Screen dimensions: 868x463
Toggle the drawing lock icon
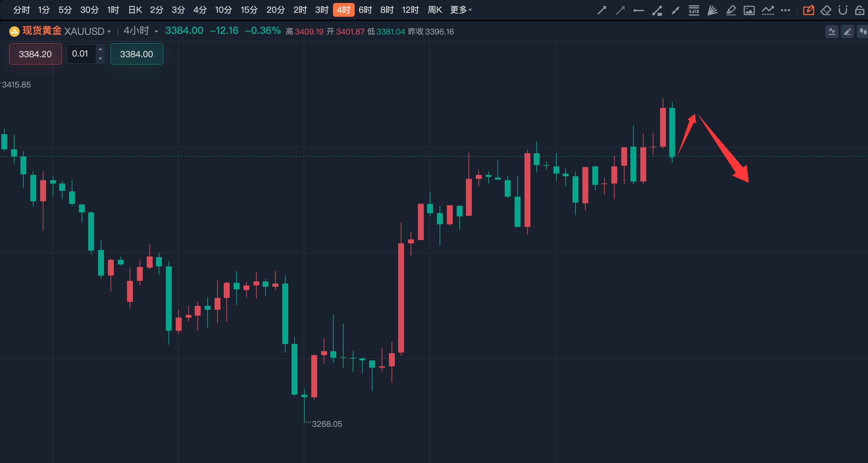tap(859, 11)
